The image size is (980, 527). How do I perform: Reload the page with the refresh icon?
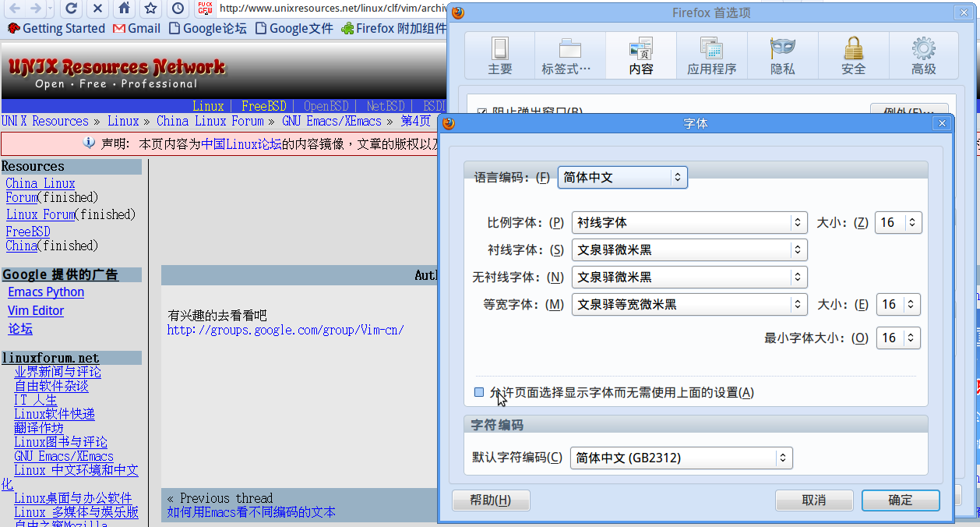coord(72,9)
